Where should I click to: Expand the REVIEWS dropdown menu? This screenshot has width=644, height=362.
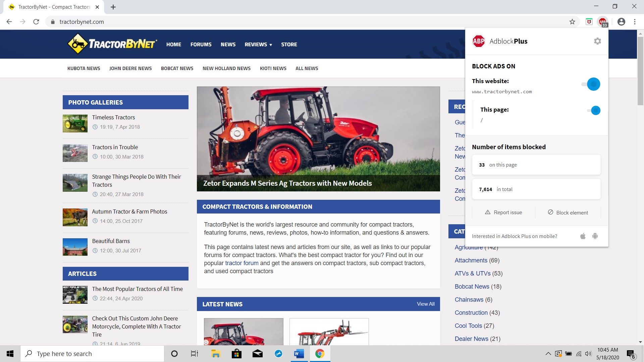[x=258, y=45]
